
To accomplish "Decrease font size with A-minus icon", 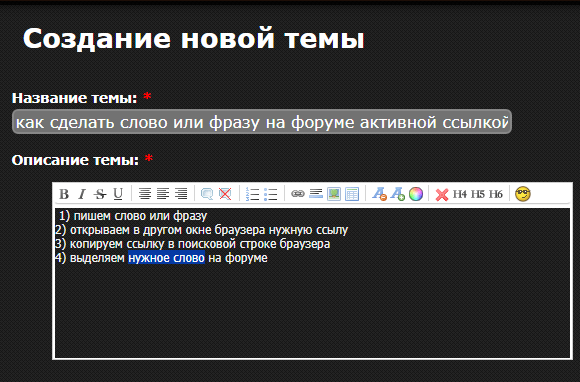I will [x=380, y=194].
